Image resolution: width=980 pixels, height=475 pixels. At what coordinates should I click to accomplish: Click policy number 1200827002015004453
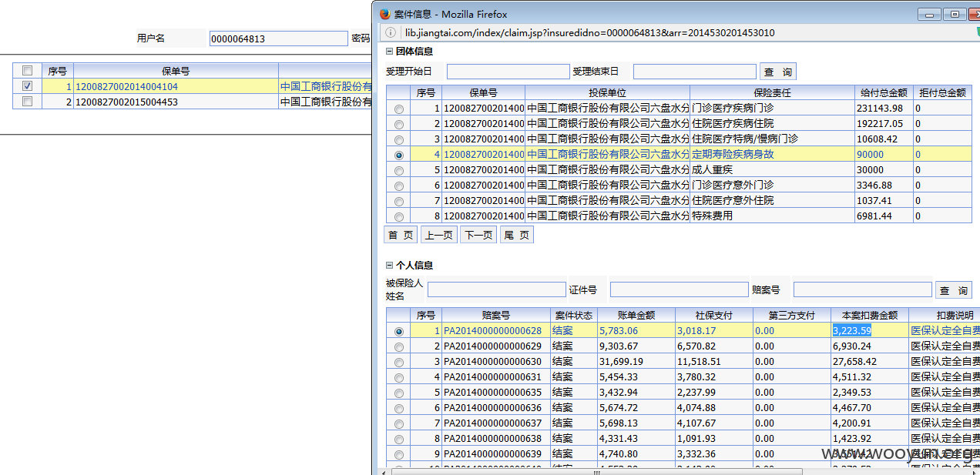(x=126, y=102)
